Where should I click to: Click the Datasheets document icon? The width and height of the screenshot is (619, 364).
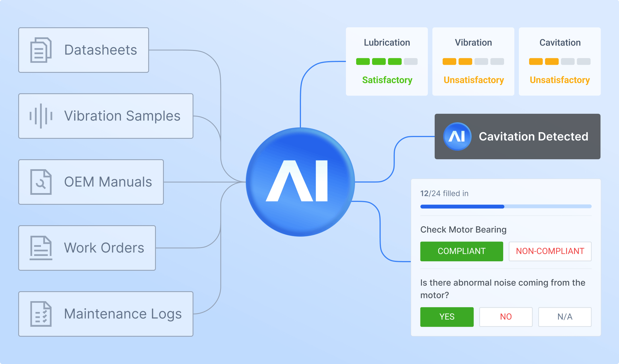point(41,50)
